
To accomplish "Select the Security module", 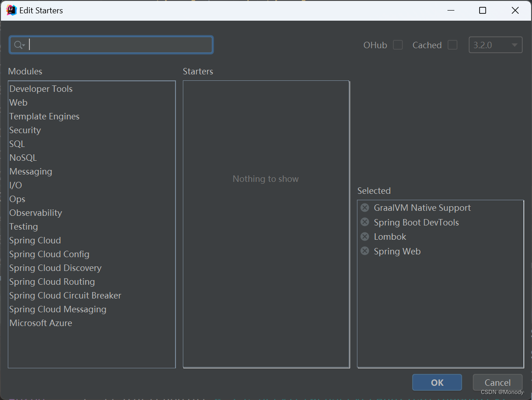I will coord(91,130).
